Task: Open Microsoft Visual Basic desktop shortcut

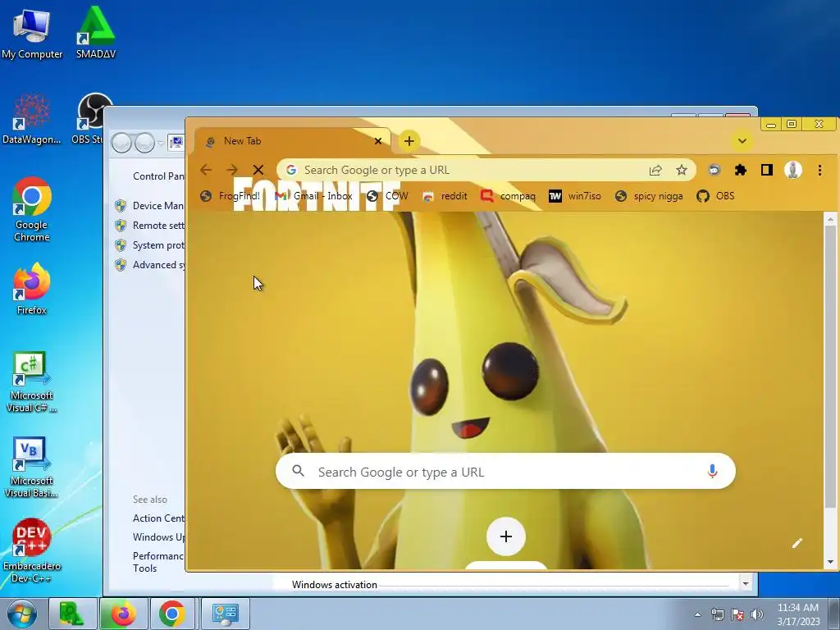Action: click(x=32, y=467)
